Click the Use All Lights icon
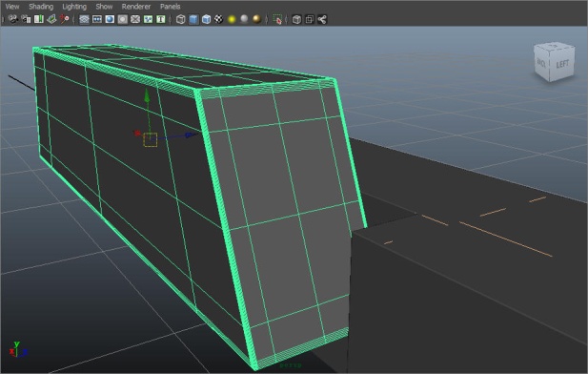 tap(232, 19)
